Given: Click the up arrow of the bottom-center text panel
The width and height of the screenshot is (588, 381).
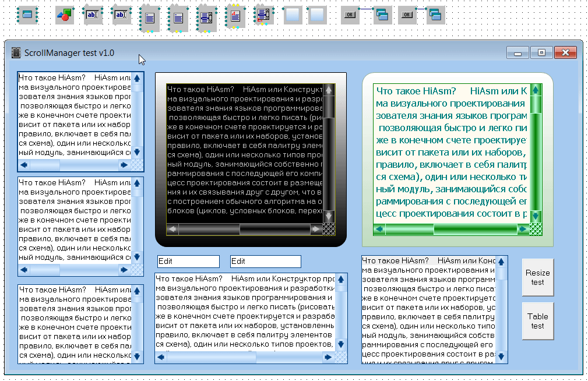Looking at the screenshot, I should (x=341, y=280).
